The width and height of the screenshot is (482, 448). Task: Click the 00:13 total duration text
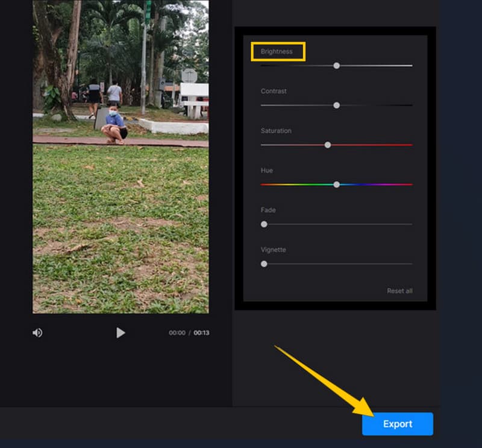tap(201, 333)
